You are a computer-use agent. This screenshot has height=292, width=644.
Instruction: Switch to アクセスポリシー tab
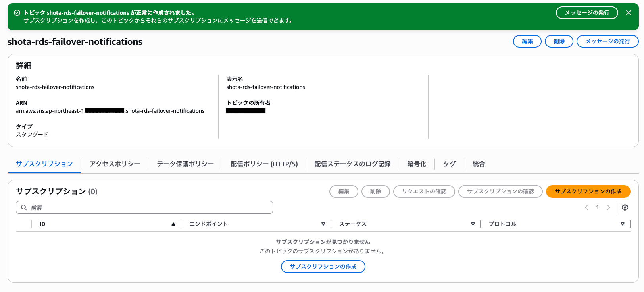pyautogui.click(x=115, y=164)
